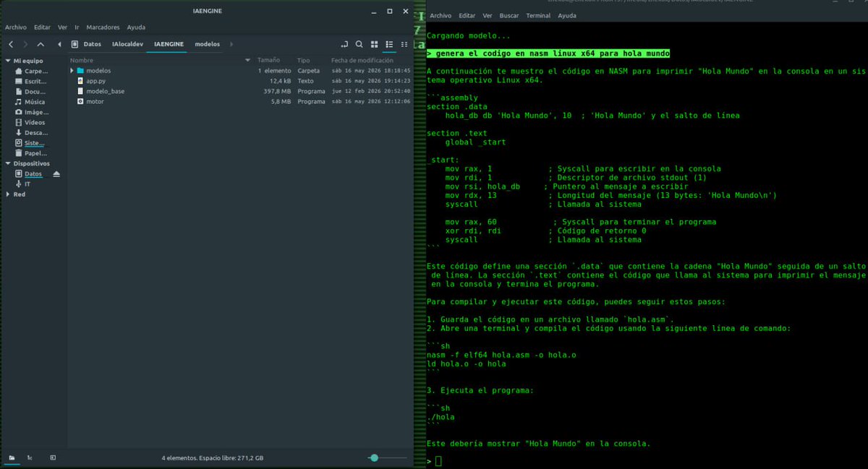Image resolution: width=868 pixels, height=469 pixels.
Task: Open the file manager Ver menu
Action: click(63, 27)
